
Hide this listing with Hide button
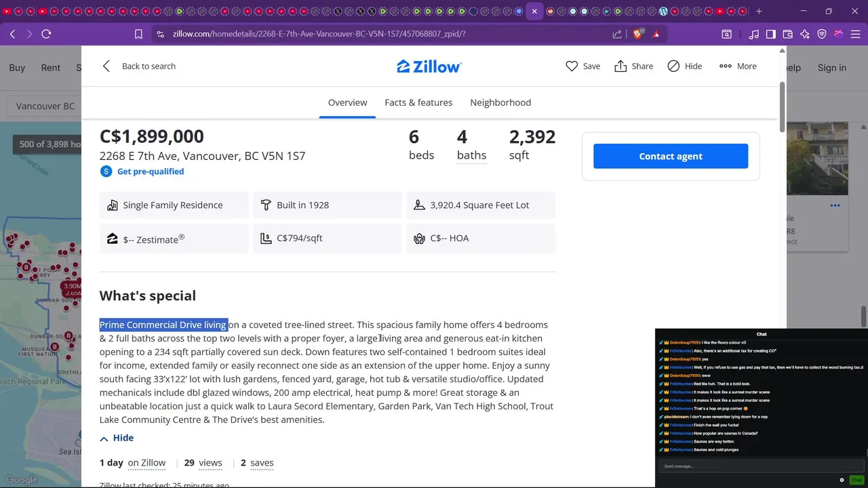pyautogui.click(x=684, y=66)
